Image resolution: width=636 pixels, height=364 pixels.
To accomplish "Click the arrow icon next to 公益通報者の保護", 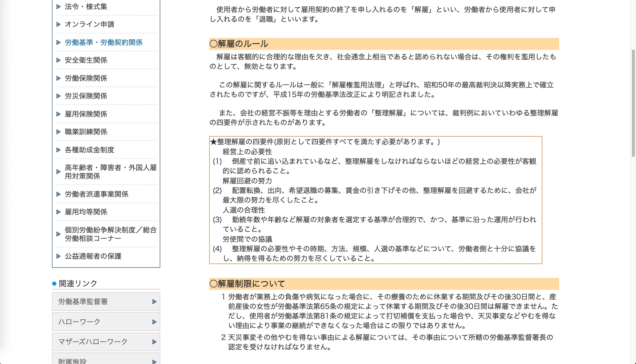I will [58, 256].
